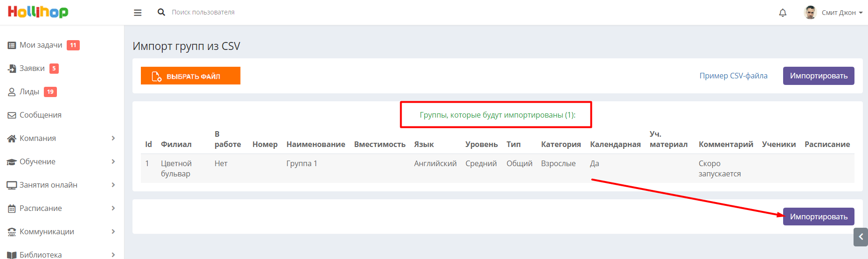Select the Скоро запускается comment cell
The image size is (868, 259).
point(720,168)
